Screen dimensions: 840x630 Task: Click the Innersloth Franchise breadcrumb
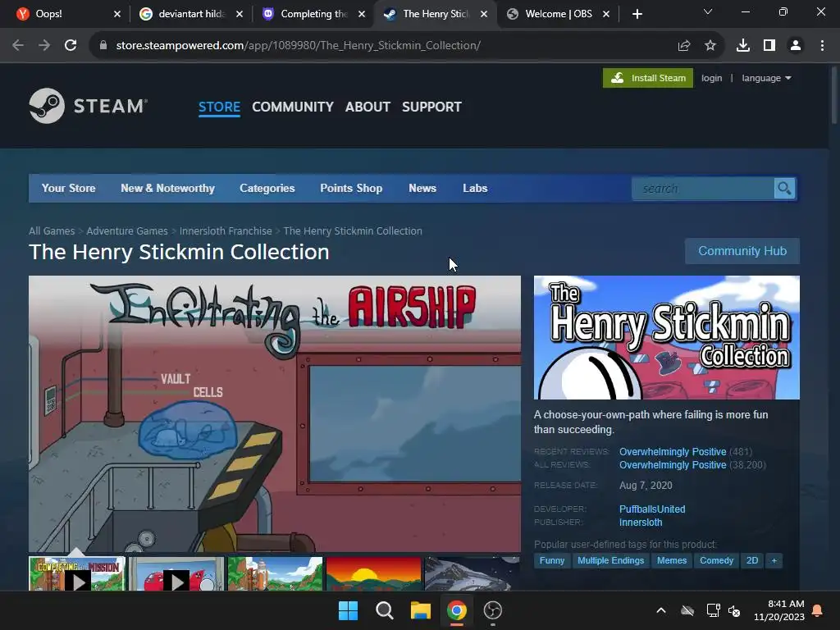226,231
